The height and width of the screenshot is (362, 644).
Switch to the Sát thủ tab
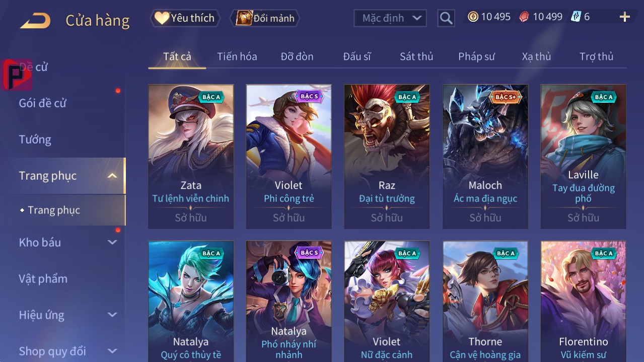click(416, 56)
